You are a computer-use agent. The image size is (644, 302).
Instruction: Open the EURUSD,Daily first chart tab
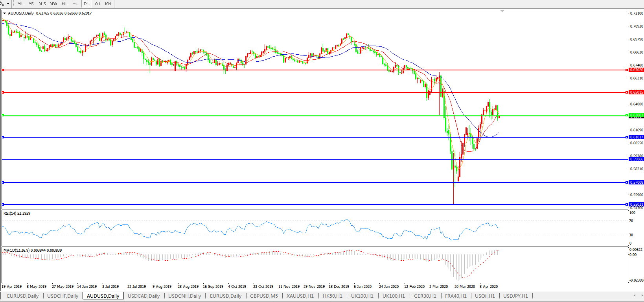coord(23,296)
